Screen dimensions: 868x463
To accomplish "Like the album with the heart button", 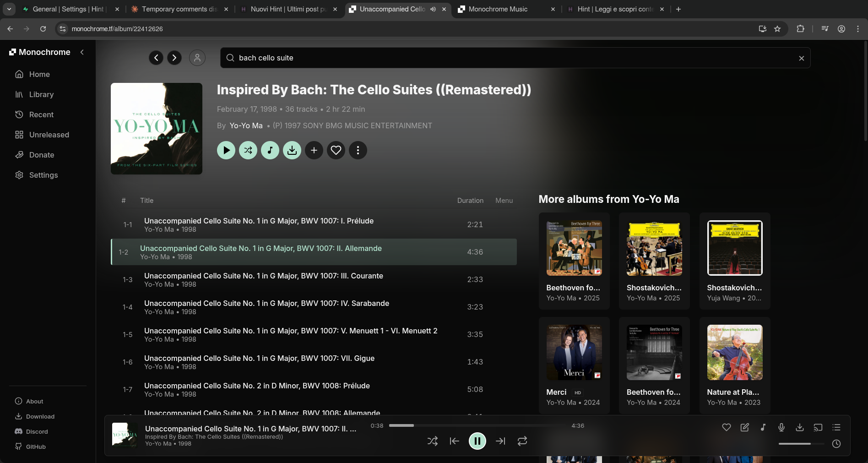I will (x=336, y=150).
